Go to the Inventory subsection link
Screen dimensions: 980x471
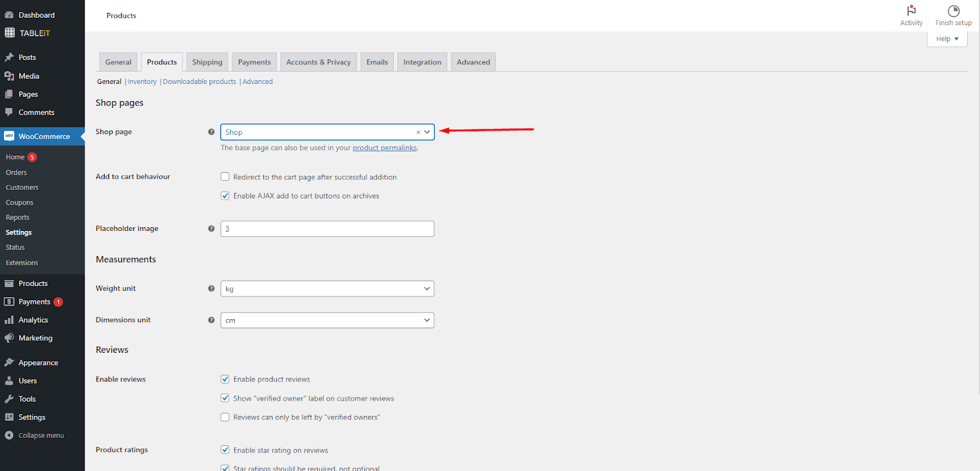pos(142,81)
